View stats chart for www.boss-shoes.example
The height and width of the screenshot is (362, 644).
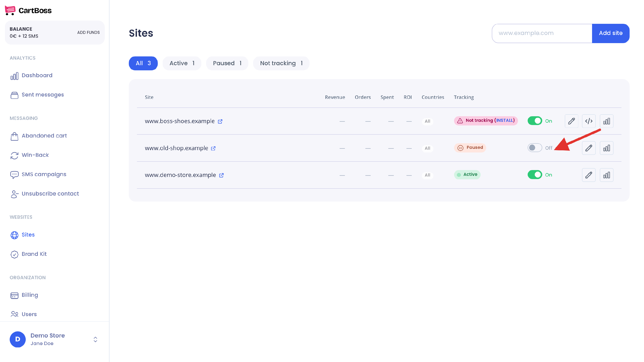click(x=606, y=121)
